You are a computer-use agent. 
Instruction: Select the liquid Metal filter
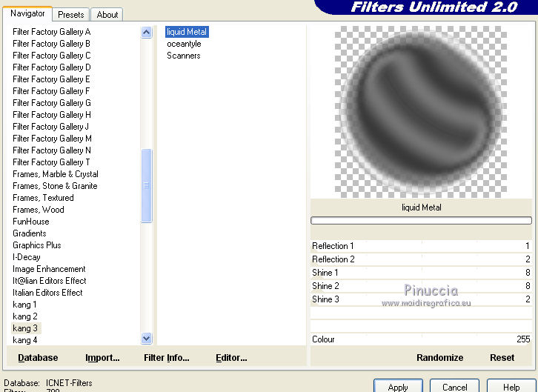pos(187,32)
